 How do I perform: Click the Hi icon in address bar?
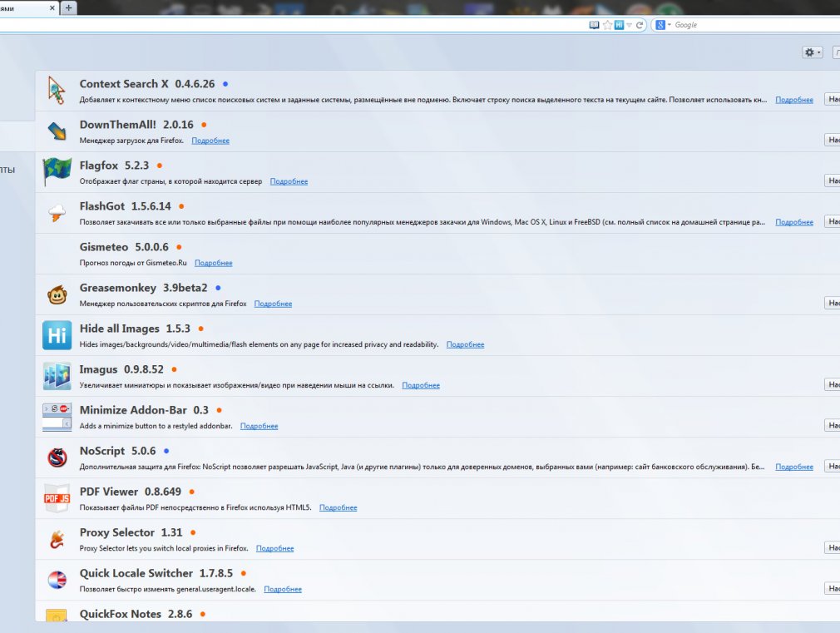click(619, 25)
